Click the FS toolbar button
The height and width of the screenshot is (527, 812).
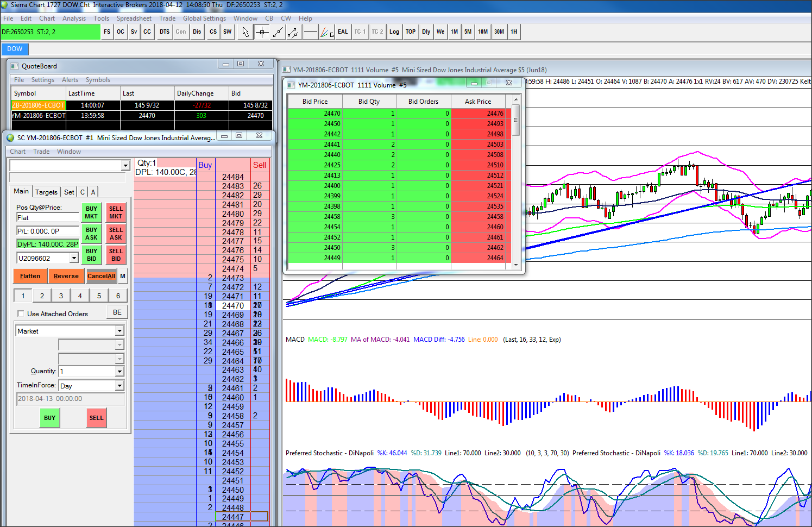tap(107, 32)
